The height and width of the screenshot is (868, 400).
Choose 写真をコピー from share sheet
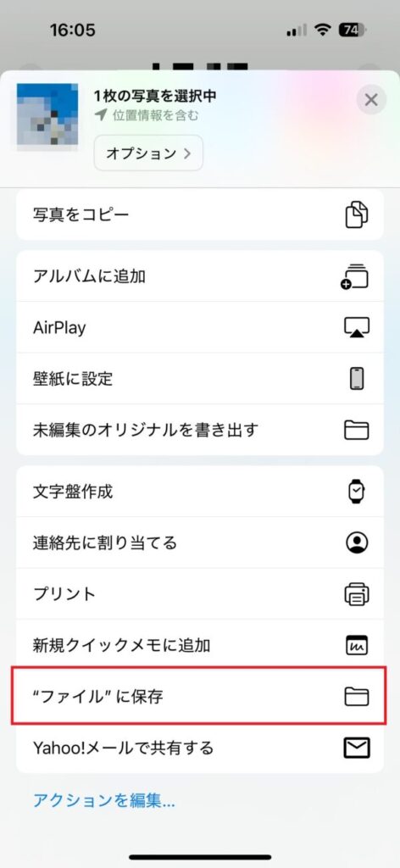(200, 214)
